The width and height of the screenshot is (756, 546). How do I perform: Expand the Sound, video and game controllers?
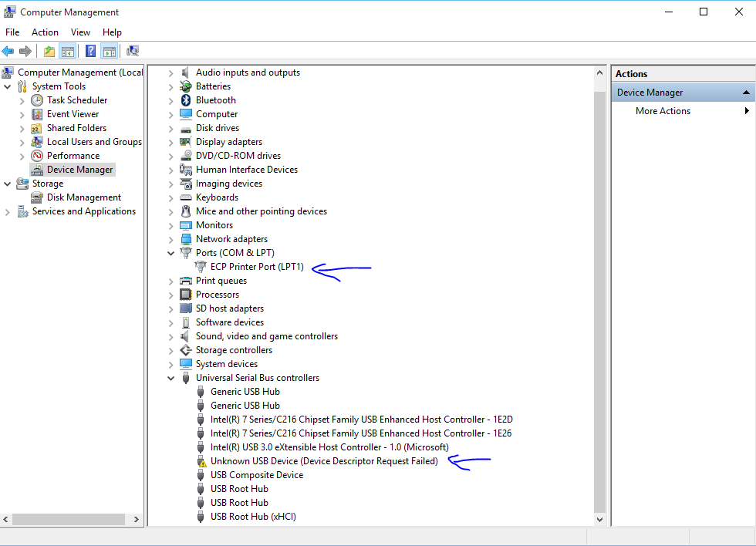(x=170, y=337)
